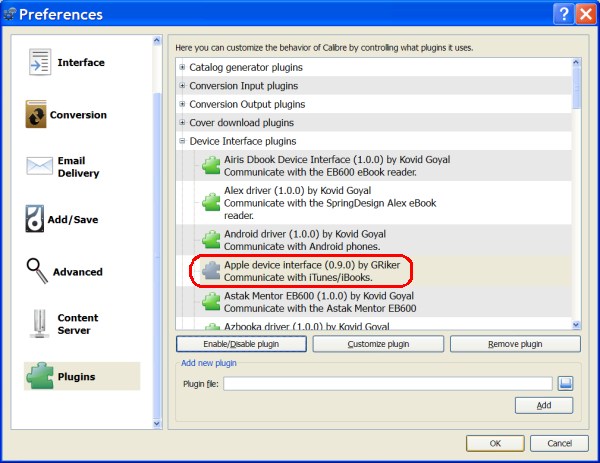Select the Email Delivery category label
This screenshot has width=600, height=463.
tap(78, 167)
